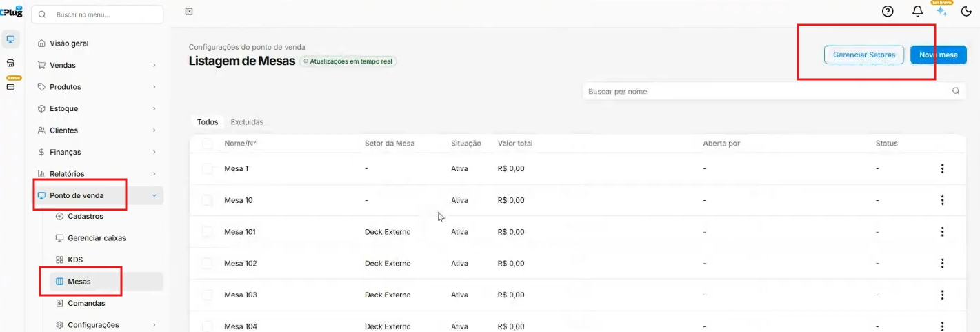Expand the Finanças submenu chevron

154,152
